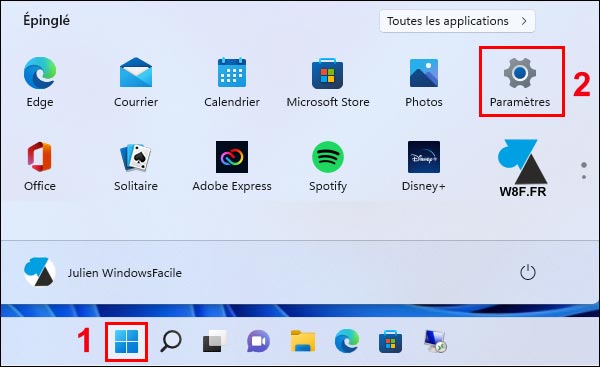This screenshot has width=600, height=367.
Task: Open Remote Desktop icon on taskbar
Action: (x=435, y=341)
